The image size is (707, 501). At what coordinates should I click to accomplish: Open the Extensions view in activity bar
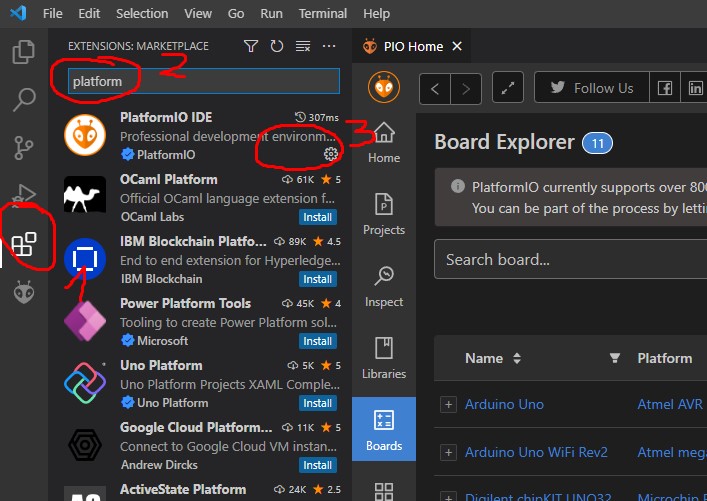coord(23,244)
